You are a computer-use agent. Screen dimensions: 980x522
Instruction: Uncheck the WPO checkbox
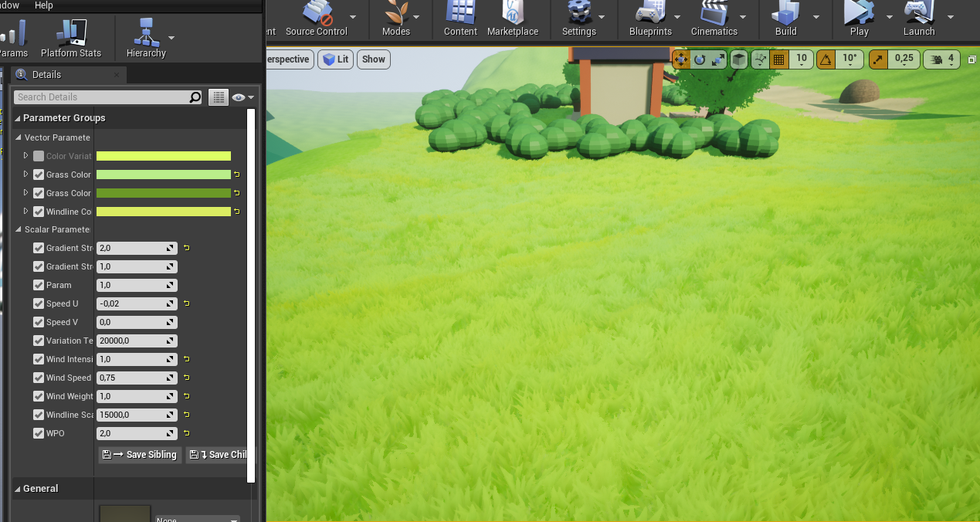39,433
